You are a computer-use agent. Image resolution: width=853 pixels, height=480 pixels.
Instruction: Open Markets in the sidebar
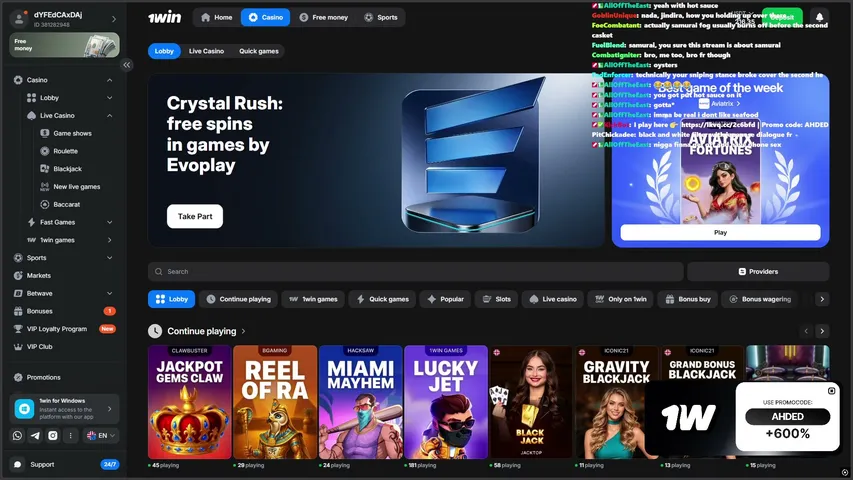[x=39, y=275]
